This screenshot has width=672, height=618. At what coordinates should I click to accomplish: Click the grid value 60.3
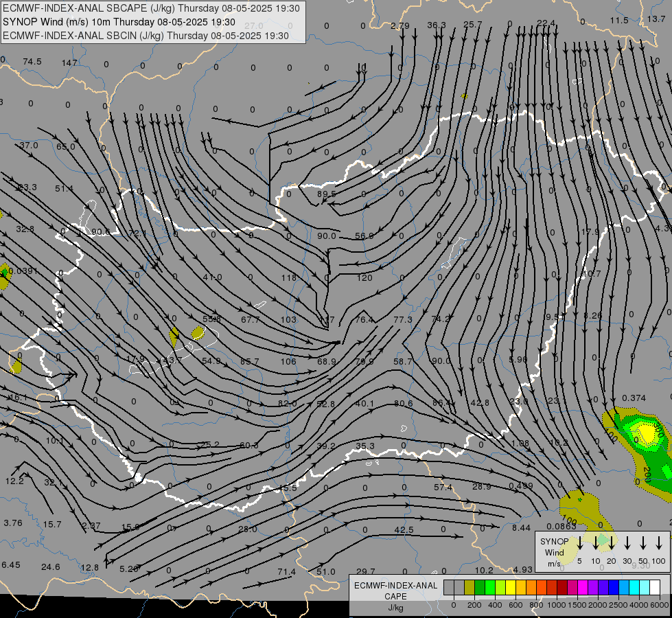tap(249, 445)
